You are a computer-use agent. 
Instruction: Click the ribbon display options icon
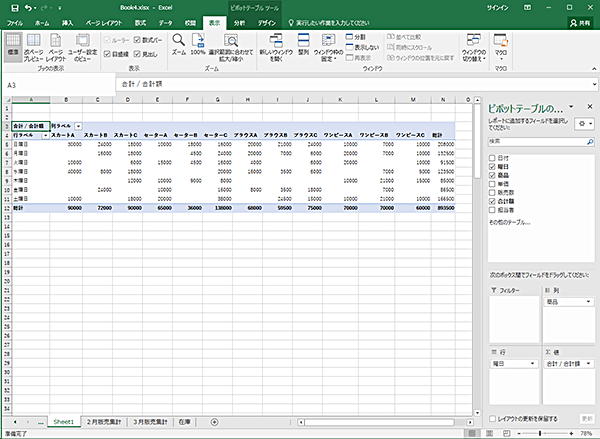pyautogui.click(x=528, y=8)
